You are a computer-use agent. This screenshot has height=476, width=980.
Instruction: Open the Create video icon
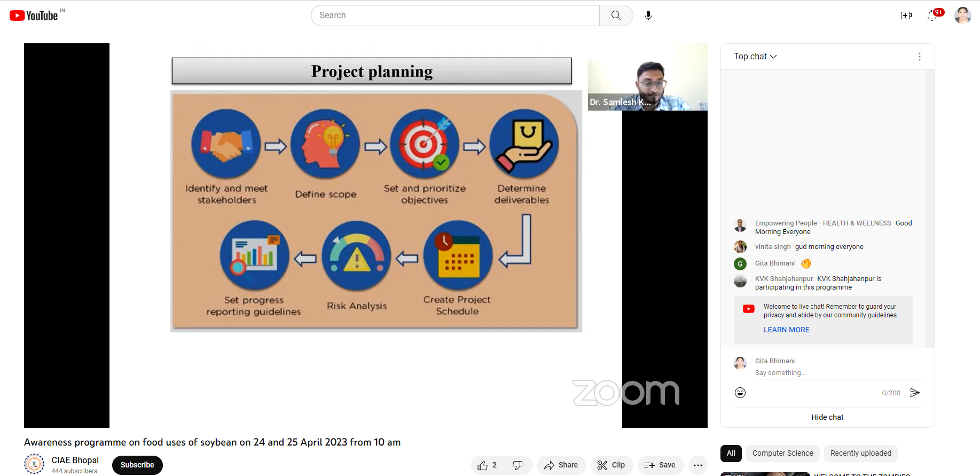point(906,15)
